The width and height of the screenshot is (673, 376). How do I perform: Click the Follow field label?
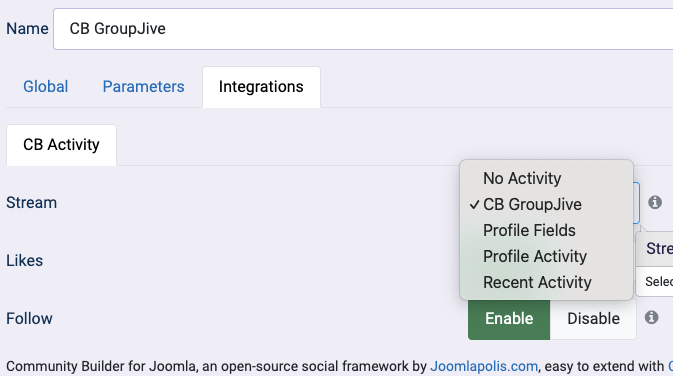pyautogui.click(x=29, y=318)
